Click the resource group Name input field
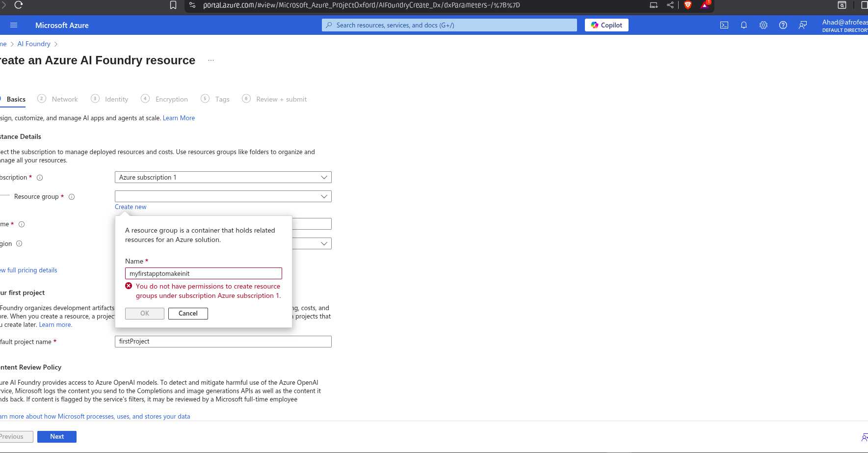The height and width of the screenshot is (453, 868). [x=204, y=273]
